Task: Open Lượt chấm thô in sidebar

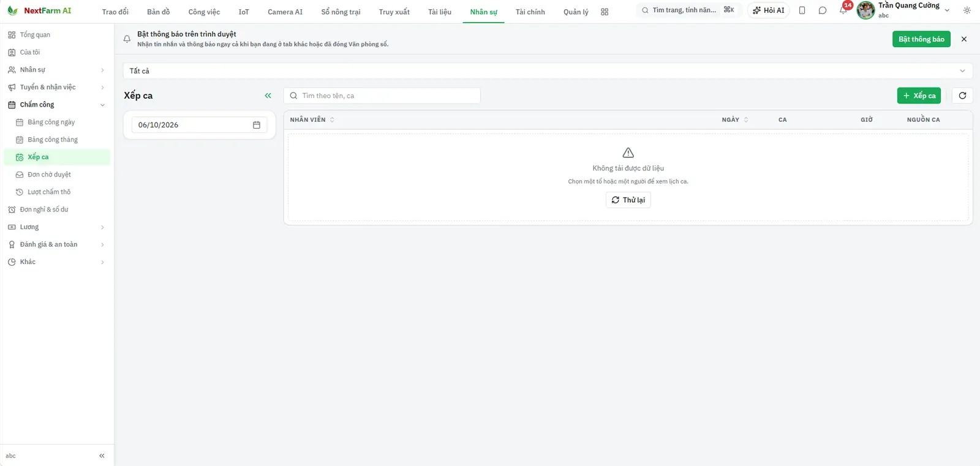Action: [57, 192]
